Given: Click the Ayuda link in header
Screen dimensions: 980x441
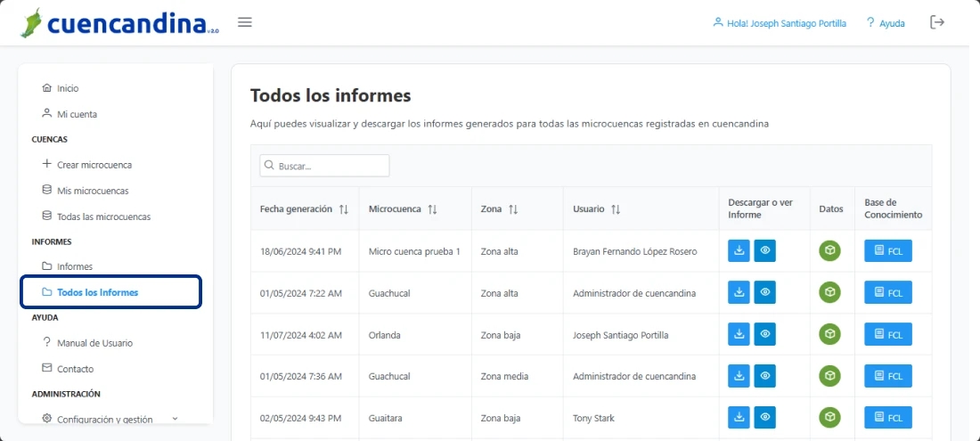Looking at the screenshot, I should point(885,23).
